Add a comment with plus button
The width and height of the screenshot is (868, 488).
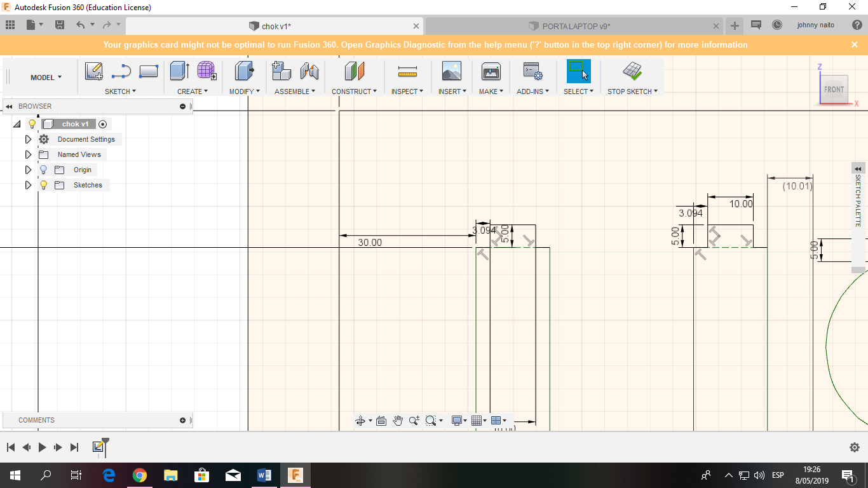(x=182, y=420)
